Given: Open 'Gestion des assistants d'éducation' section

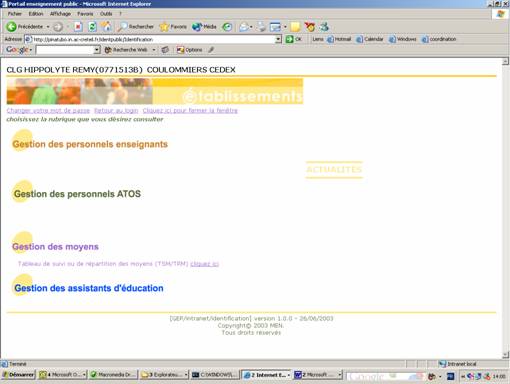Looking at the screenshot, I should click(89, 288).
